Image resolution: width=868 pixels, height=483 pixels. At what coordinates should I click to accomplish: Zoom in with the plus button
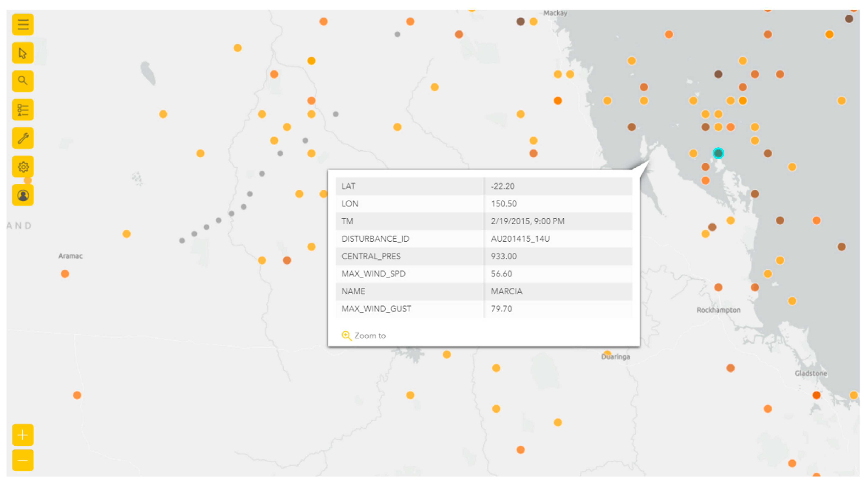[x=23, y=435]
